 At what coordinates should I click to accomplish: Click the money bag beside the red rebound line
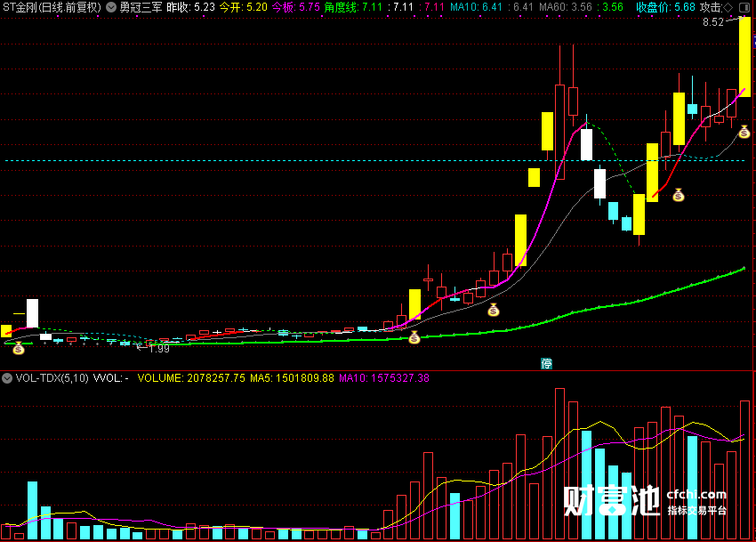click(x=679, y=195)
